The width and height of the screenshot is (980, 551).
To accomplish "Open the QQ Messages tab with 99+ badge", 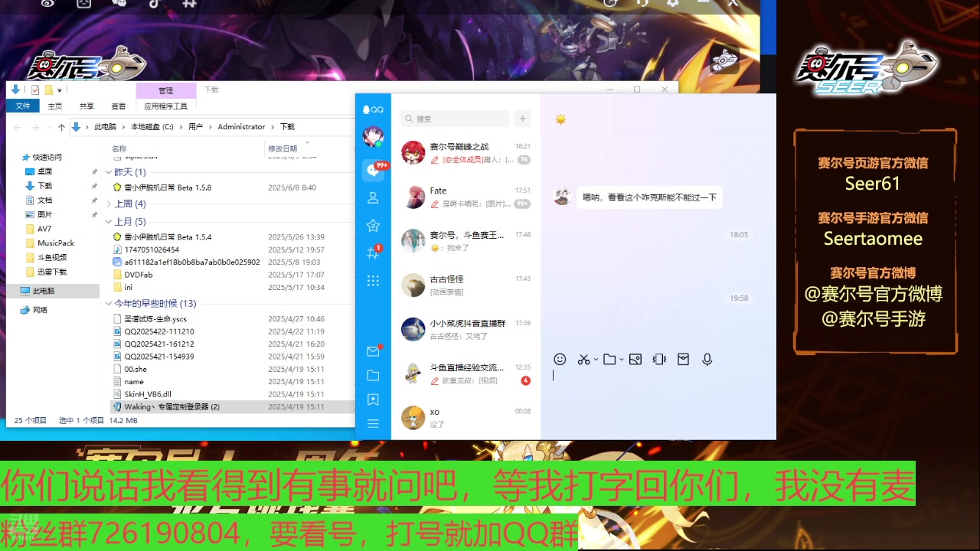I will 374,170.
